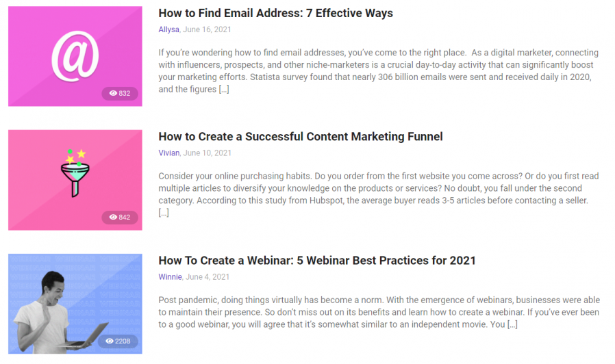Click the pink email address article thumbnail
This screenshot has height=364, width=615.
[75, 56]
